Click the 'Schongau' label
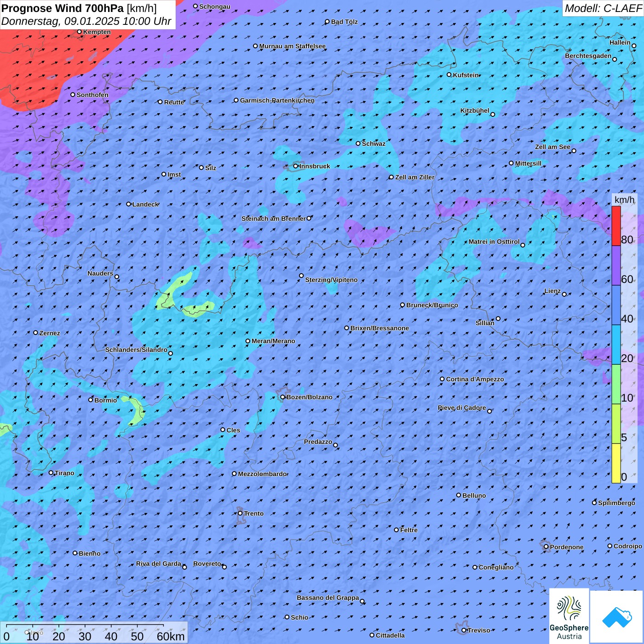This screenshot has height=644, width=644. coord(215,6)
